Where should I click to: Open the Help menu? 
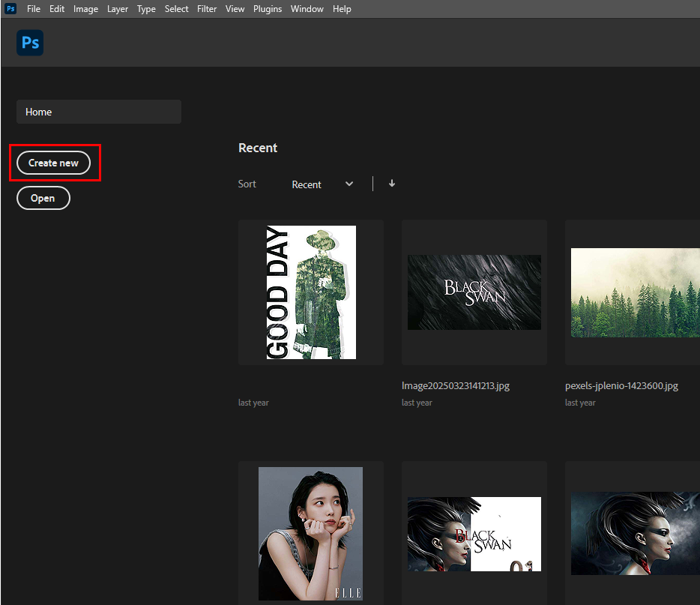point(342,9)
